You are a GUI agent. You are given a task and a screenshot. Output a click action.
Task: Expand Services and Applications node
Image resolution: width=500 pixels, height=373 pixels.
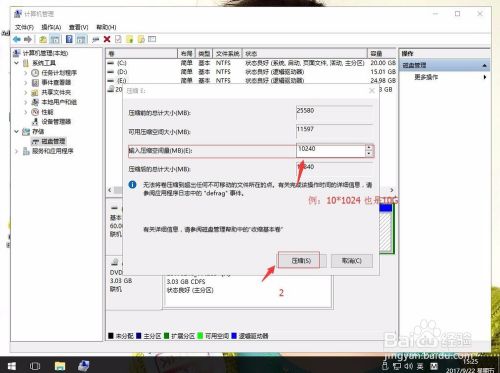point(16,151)
